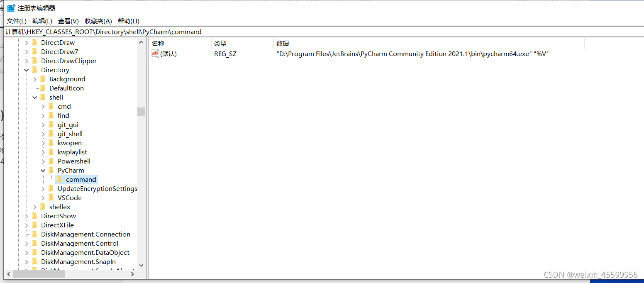Screen dimensions: 644x283
Task: Open the 文件(F) menu
Action: coord(17,21)
